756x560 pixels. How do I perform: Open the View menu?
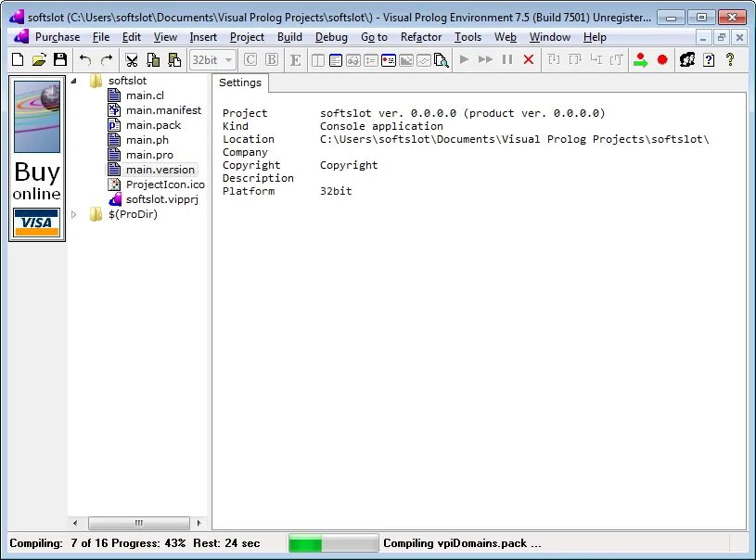click(x=165, y=37)
